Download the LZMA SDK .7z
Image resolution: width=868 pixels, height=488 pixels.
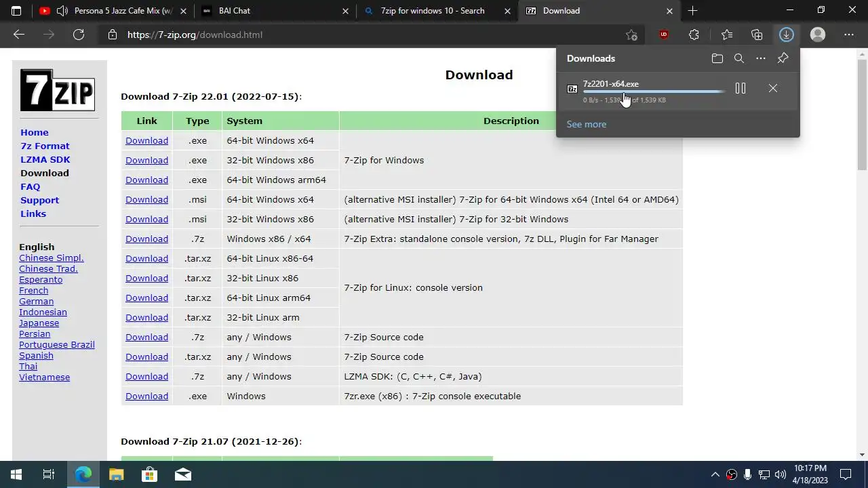coord(146,376)
